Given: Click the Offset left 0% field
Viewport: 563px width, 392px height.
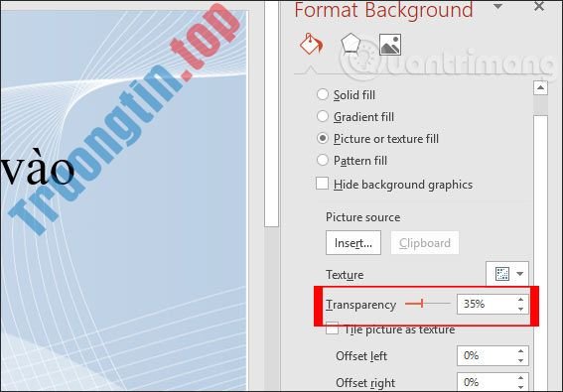Looking at the screenshot, I should pyautogui.click(x=487, y=355).
